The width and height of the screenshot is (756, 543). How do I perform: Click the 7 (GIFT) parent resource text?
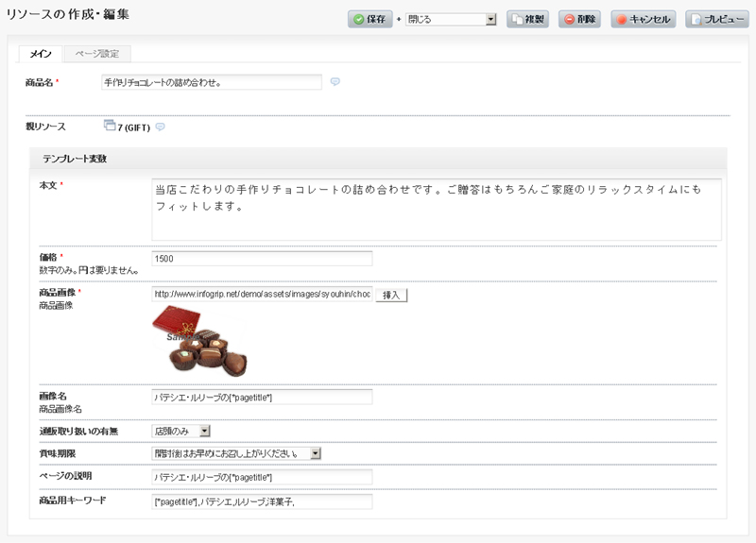click(134, 127)
